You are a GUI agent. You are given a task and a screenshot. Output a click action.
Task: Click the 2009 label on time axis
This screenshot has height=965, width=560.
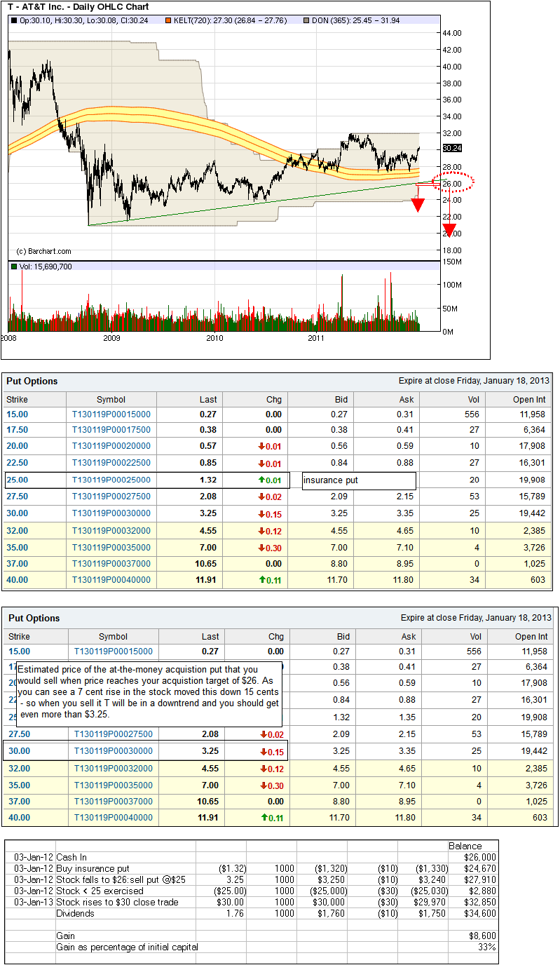tap(111, 338)
